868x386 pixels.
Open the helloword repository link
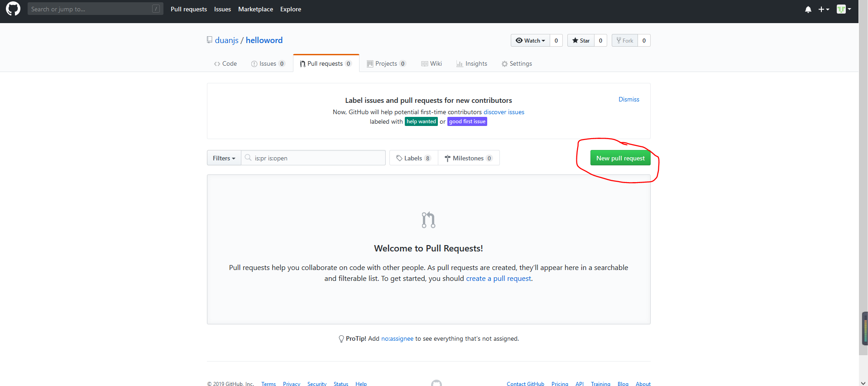[264, 40]
